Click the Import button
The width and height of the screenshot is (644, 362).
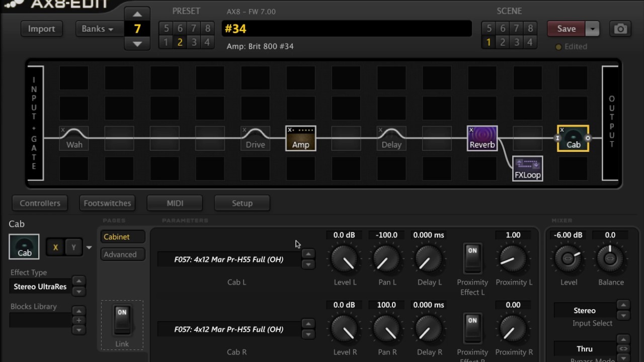click(41, 29)
